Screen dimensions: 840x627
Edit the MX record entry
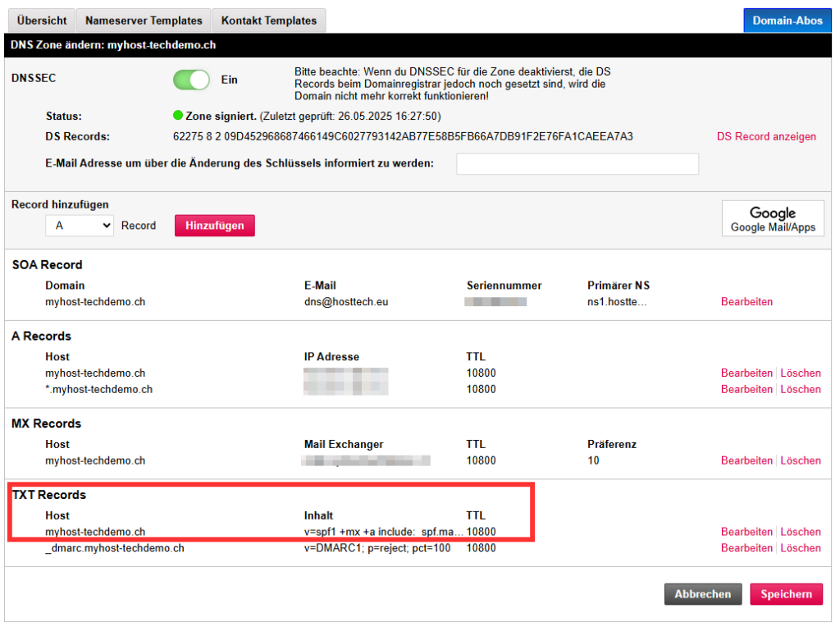(x=746, y=460)
